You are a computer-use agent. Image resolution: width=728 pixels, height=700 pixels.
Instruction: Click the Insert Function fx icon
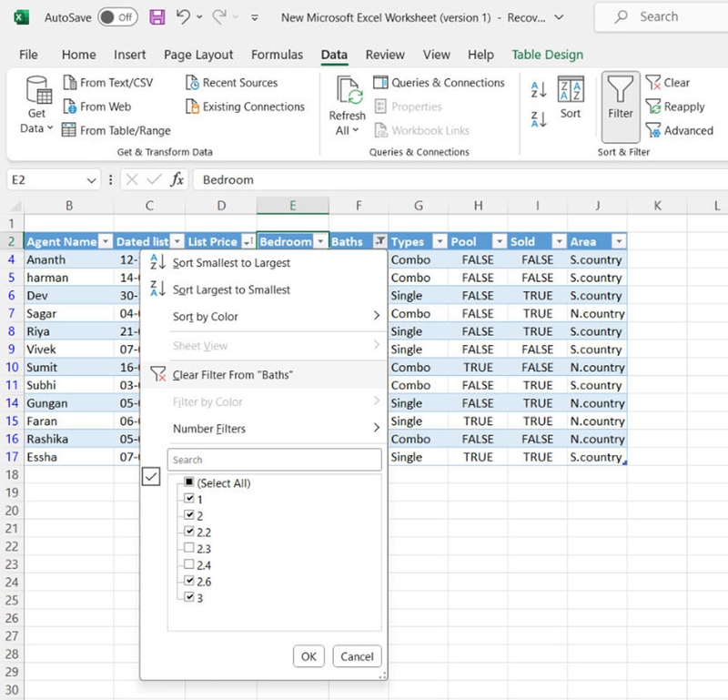coord(177,179)
